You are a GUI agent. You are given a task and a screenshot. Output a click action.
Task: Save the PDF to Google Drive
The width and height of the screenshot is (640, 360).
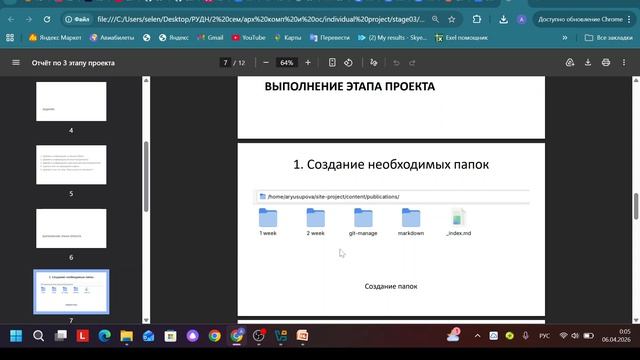[x=570, y=62]
